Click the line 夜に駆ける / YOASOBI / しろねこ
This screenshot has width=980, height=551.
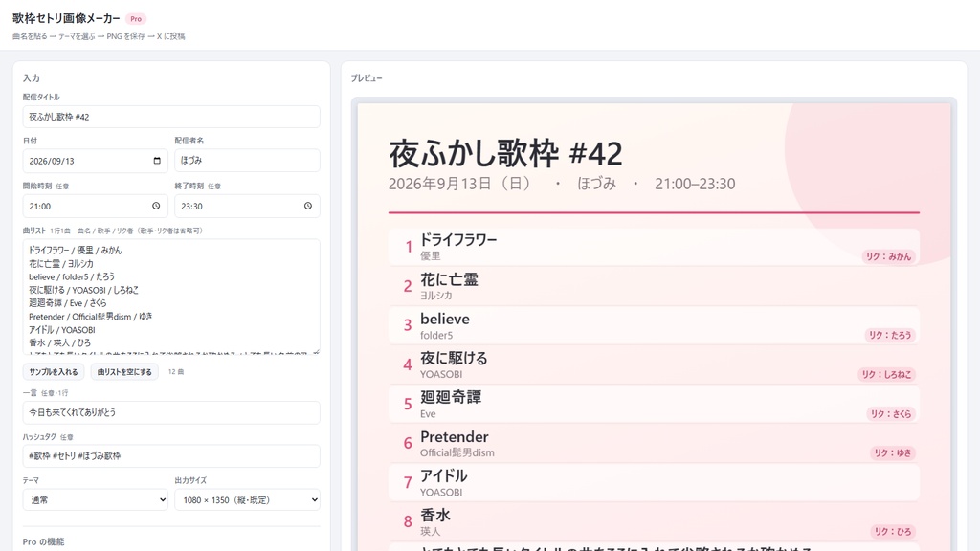84,290
